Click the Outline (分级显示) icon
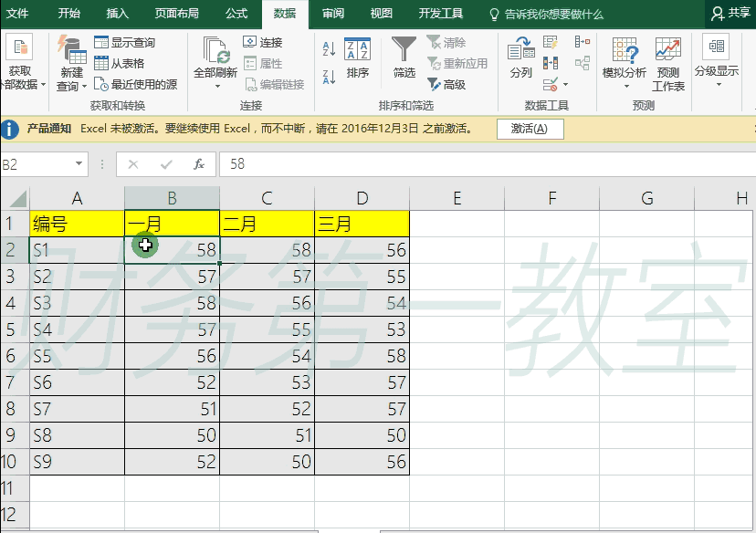 coord(716,47)
